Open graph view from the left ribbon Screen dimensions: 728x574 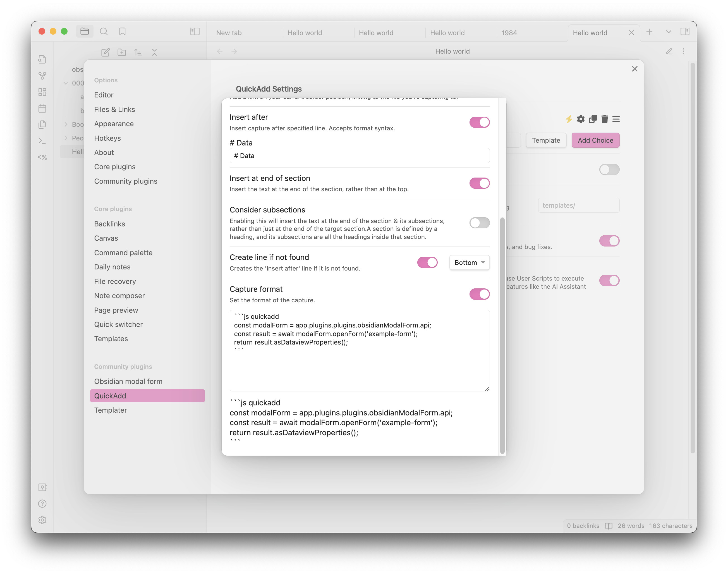coord(42,76)
